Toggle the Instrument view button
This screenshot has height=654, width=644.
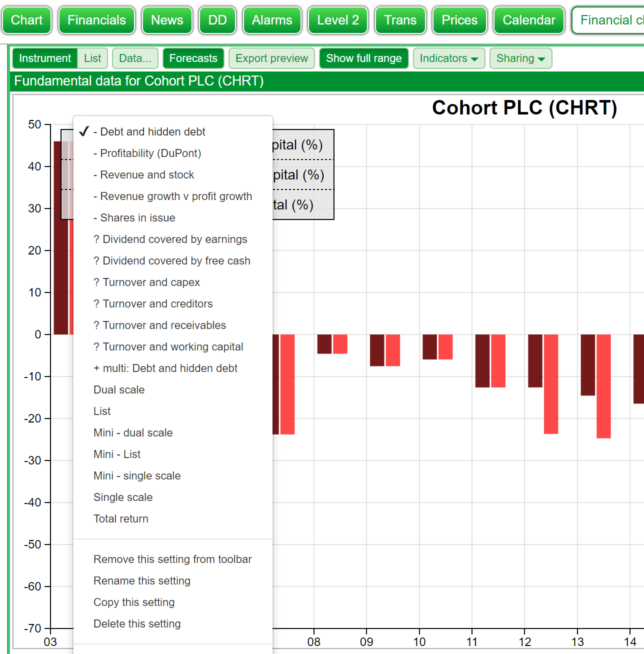(45, 58)
